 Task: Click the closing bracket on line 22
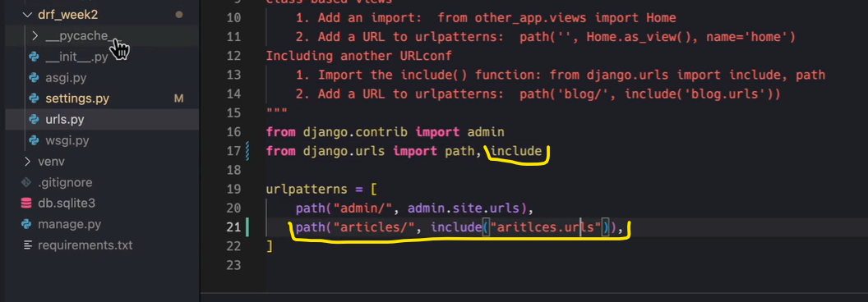point(270,245)
